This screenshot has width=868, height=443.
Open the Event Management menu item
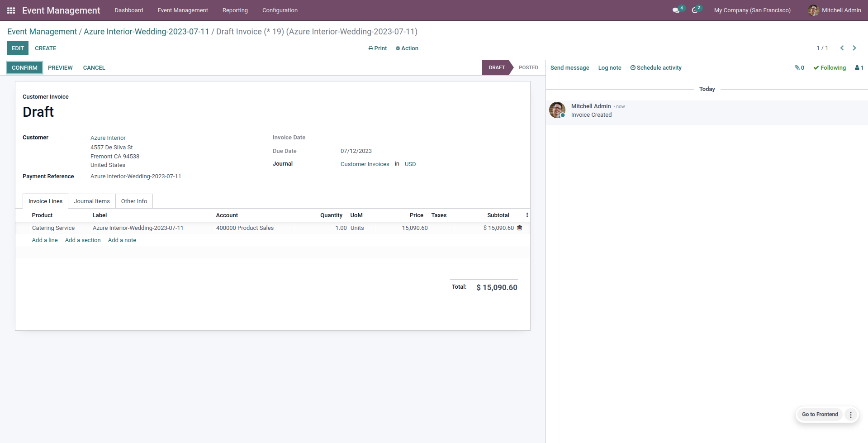(183, 10)
